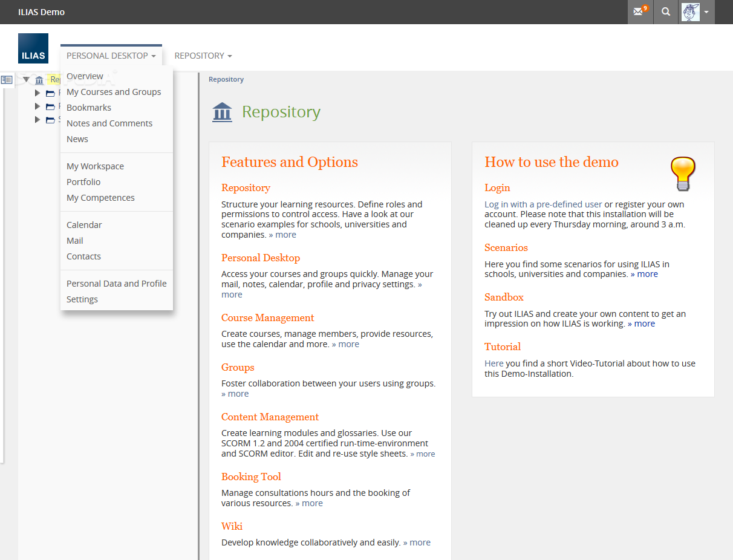The width and height of the screenshot is (733, 560).
Task: Click the large Repository heading icon
Action: 223,112
